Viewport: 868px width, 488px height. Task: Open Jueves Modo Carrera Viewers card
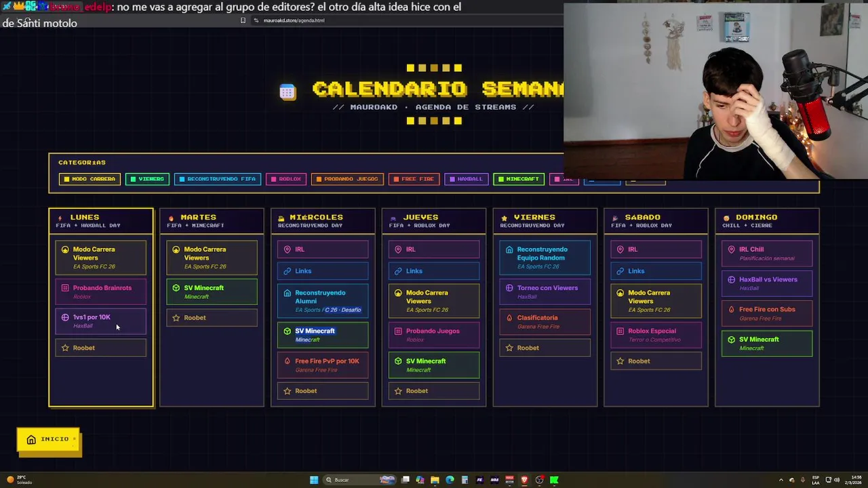434,301
